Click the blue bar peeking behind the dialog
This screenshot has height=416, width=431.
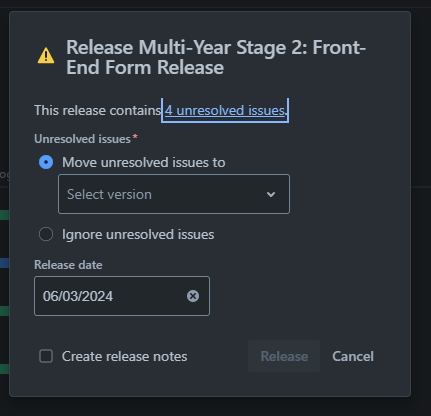(x=4, y=263)
